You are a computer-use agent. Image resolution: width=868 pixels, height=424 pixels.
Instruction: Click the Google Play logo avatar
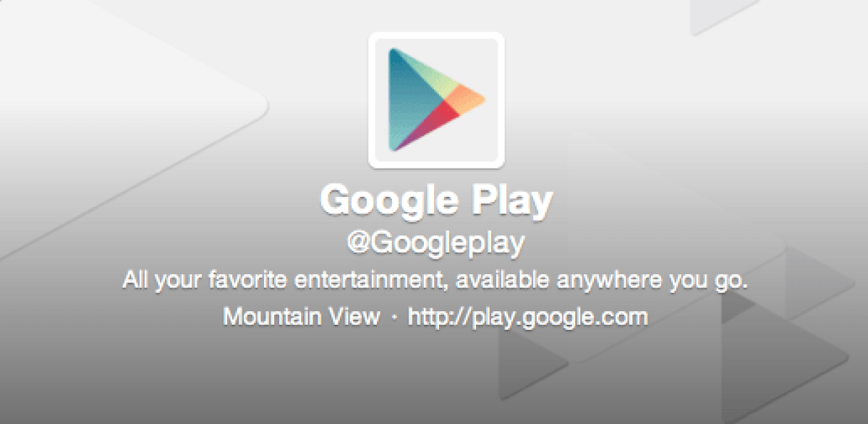tap(435, 100)
